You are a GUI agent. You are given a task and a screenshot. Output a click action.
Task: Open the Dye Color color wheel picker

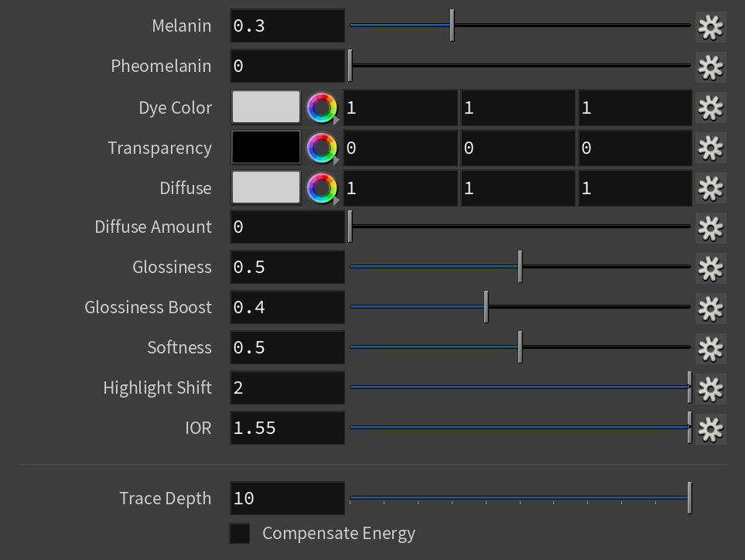[x=322, y=108]
